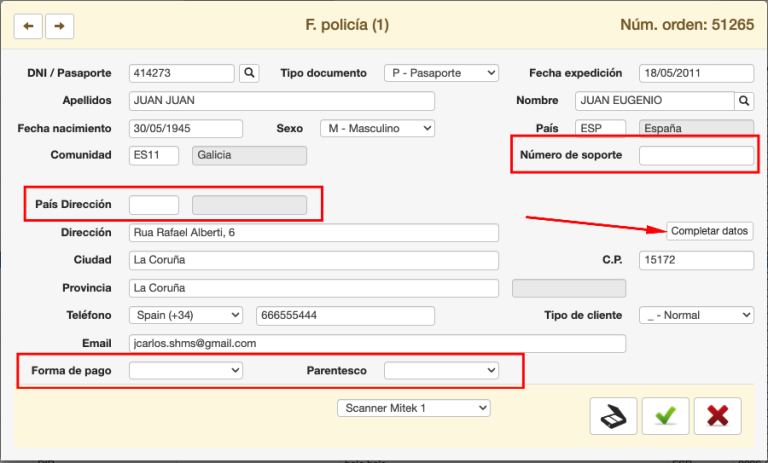Click the Número de soporte input field

tap(696, 156)
